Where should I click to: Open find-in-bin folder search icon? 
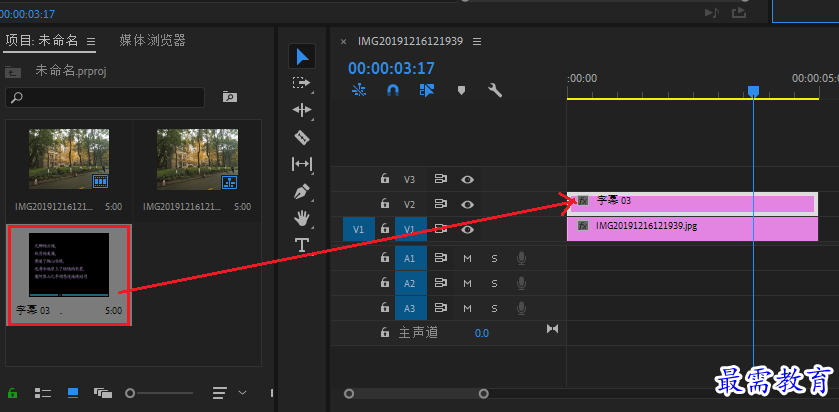[230, 97]
